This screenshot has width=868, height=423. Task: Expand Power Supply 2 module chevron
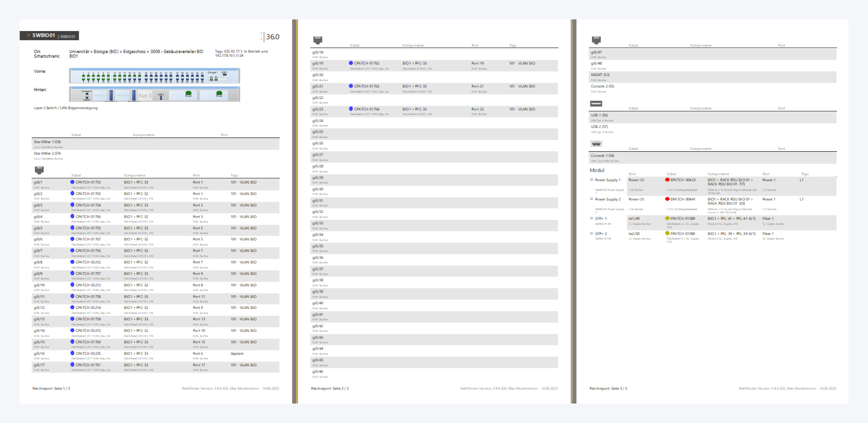click(592, 200)
